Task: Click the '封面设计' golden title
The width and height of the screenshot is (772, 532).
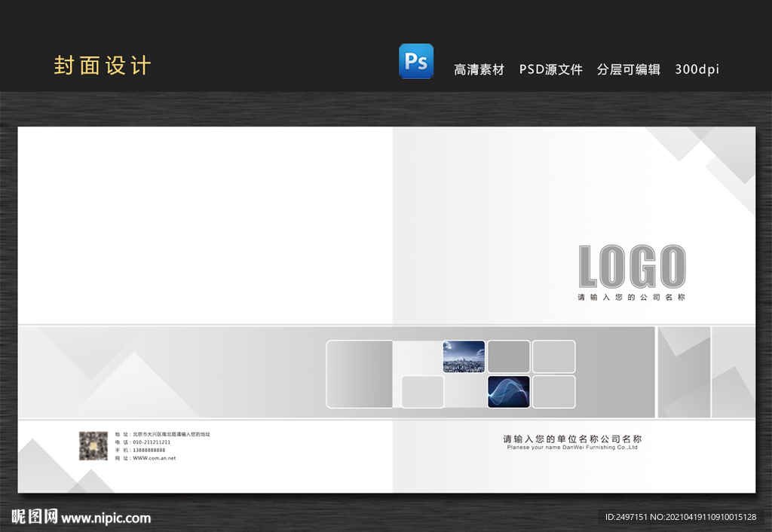Action: point(103,66)
